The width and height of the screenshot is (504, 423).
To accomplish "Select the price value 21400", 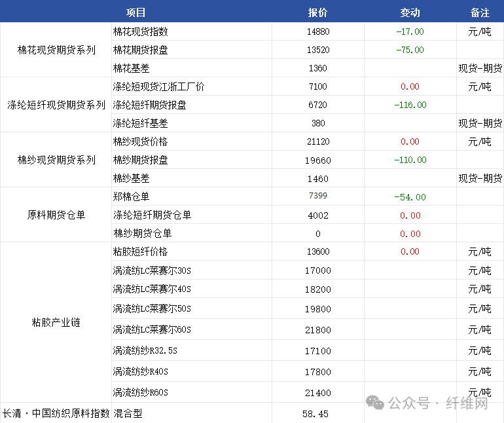I will point(318,393).
